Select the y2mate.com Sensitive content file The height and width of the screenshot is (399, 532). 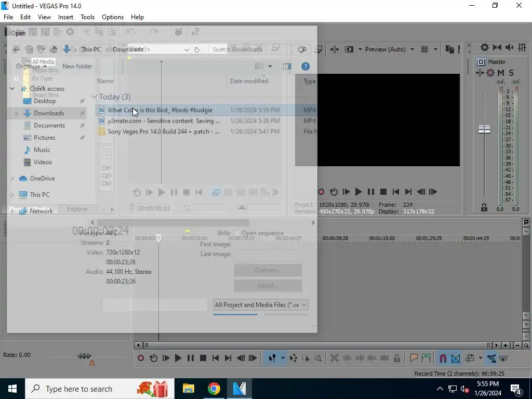tap(164, 121)
